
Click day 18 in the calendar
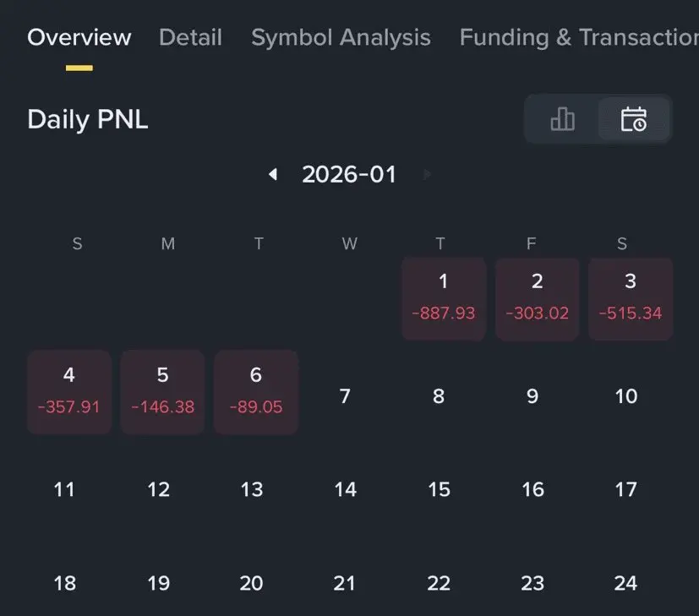[x=64, y=582]
